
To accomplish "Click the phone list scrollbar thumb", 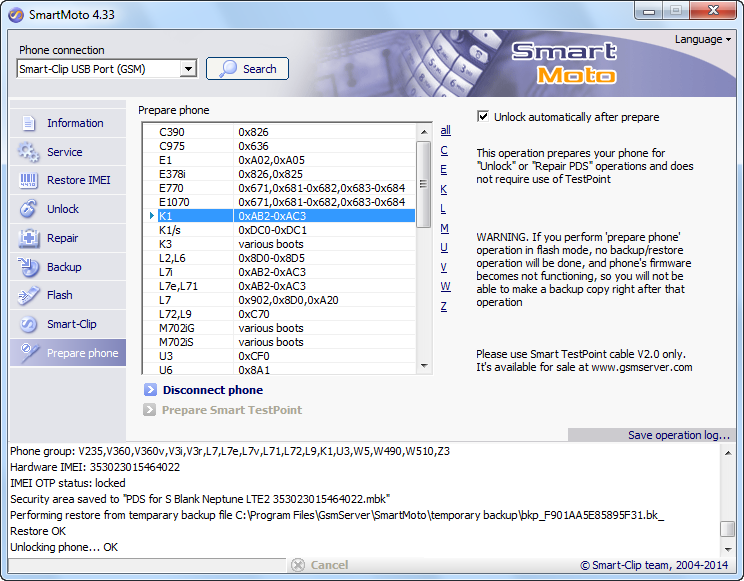I will (424, 184).
